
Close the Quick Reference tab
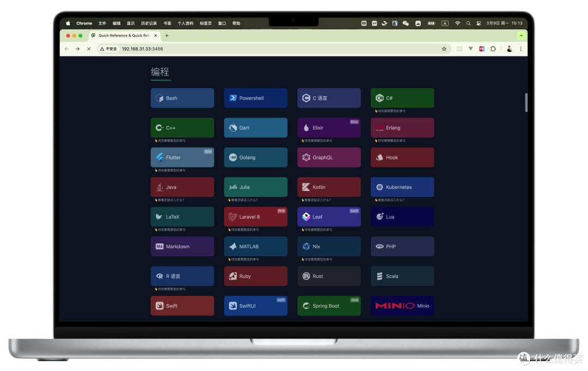156,35
